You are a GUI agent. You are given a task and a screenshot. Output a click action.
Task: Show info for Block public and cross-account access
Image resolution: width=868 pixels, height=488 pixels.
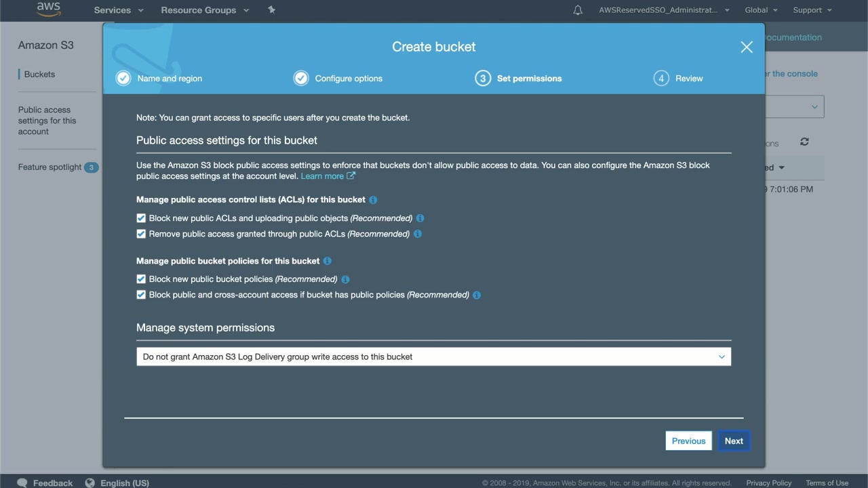pyautogui.click(x=477, y=295)
